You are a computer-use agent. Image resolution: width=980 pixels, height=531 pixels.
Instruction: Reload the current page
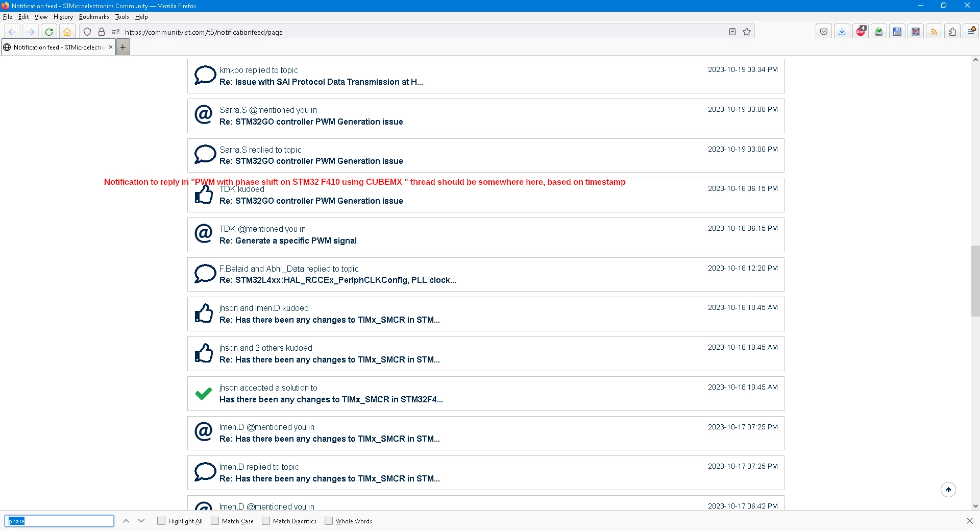point(49,32)
